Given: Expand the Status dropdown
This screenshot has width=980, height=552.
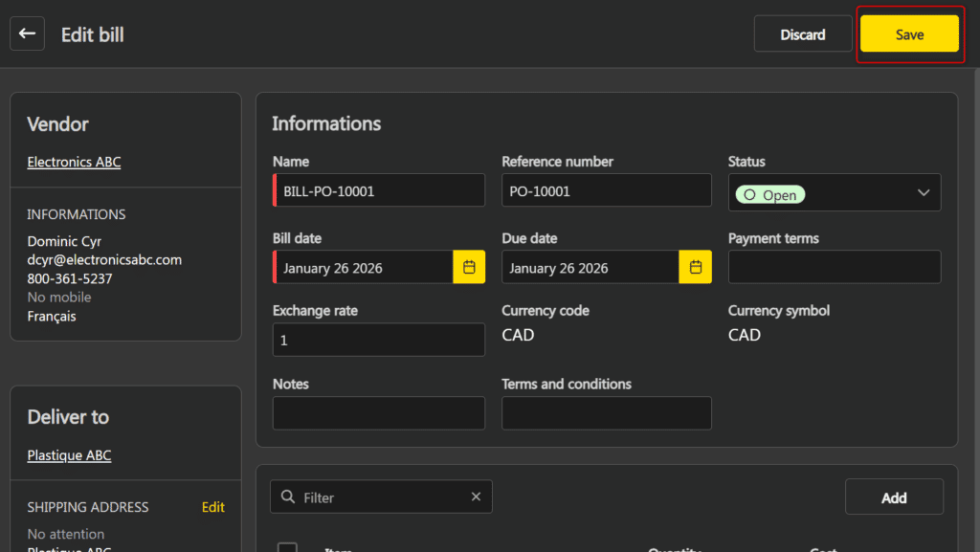Looking at the screenshot, I should [923, 192].
